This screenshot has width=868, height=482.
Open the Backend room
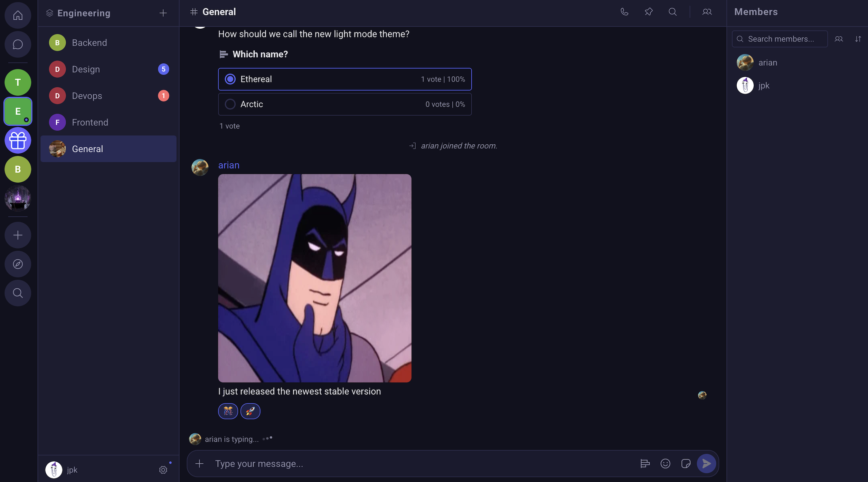tap(108, 42)
